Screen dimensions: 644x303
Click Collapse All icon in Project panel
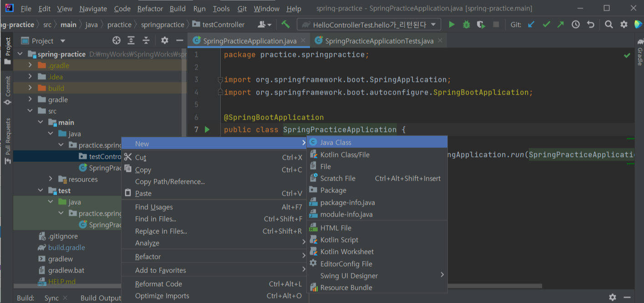click(146, 40)
